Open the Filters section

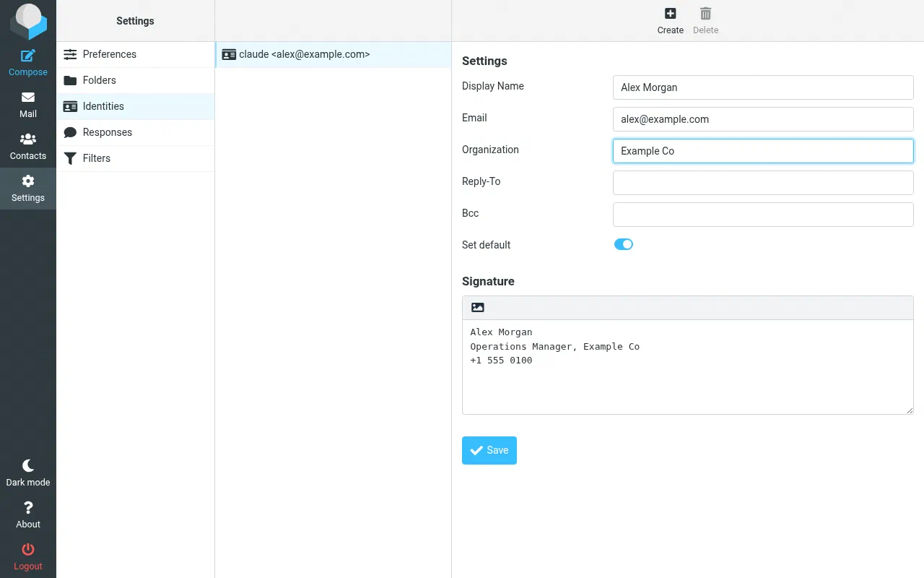136,158
